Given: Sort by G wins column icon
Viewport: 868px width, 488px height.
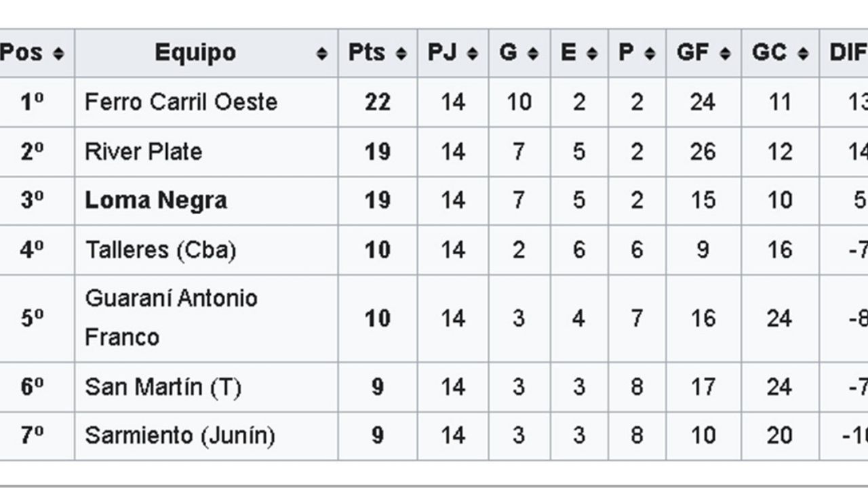Looking at the screenshot, I should point(533,53).
